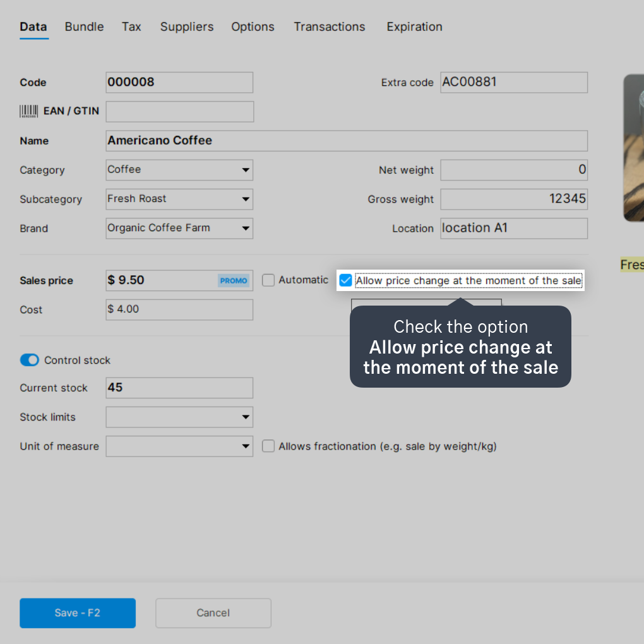The image size is (644, 644).
Task: Switch to the Bundle tab
Action: tap(84, 27)
